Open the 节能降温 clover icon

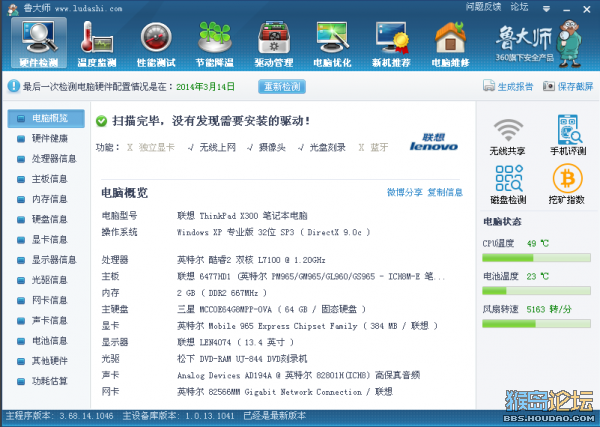click(x=215, y=43)
